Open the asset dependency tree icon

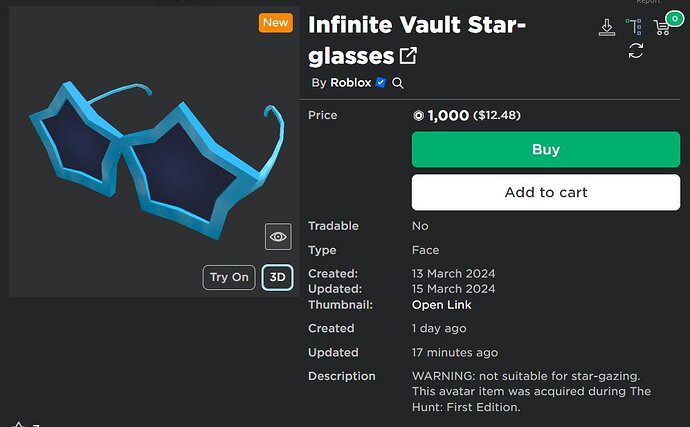pos(634,27)
